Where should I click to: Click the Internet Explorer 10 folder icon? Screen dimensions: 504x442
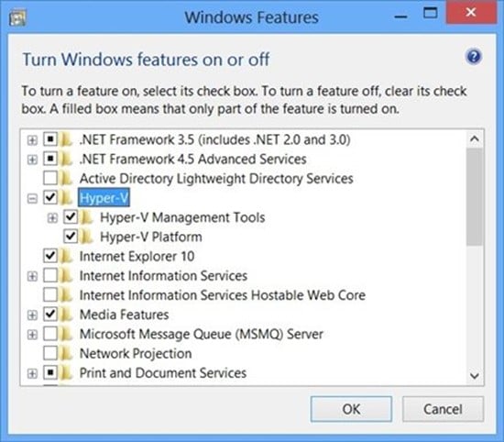point(66,257)
